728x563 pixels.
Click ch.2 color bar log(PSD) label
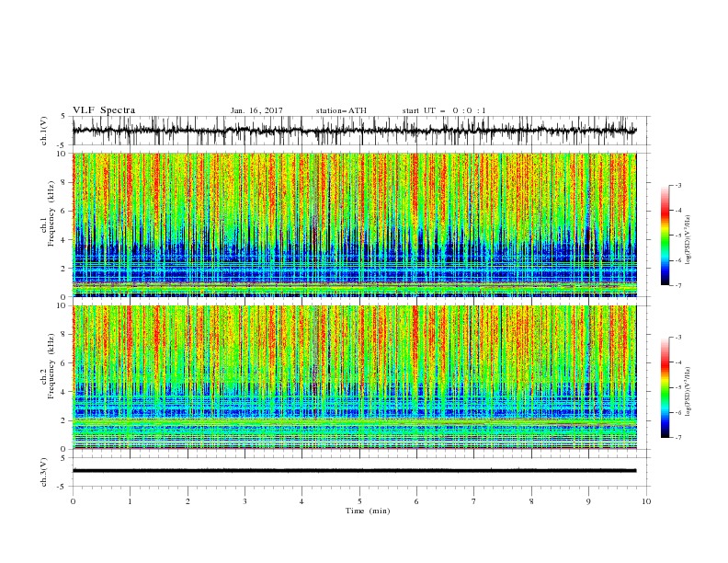(688, 392)
